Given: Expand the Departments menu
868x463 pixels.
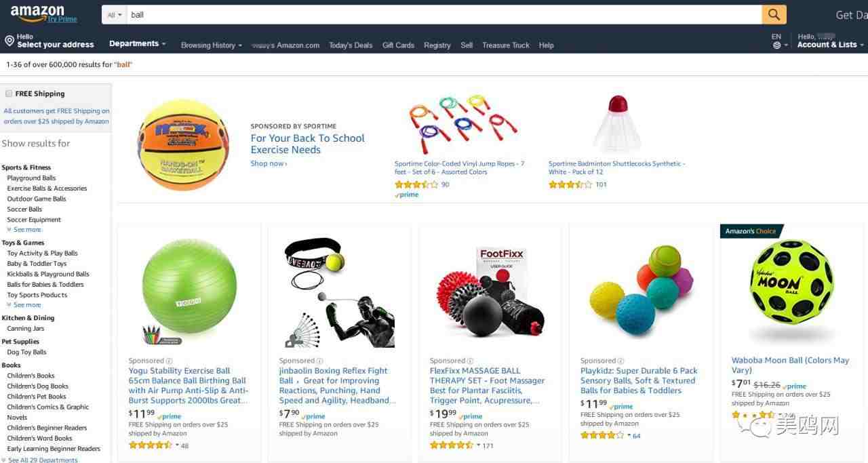Looking at the screenshot, I should click(137, 43).
